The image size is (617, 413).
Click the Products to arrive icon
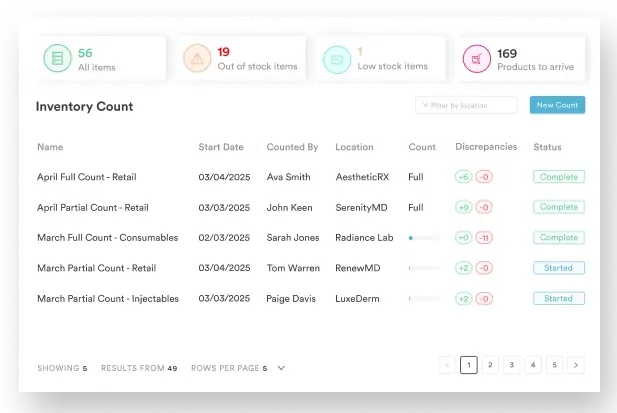[477, 59]
